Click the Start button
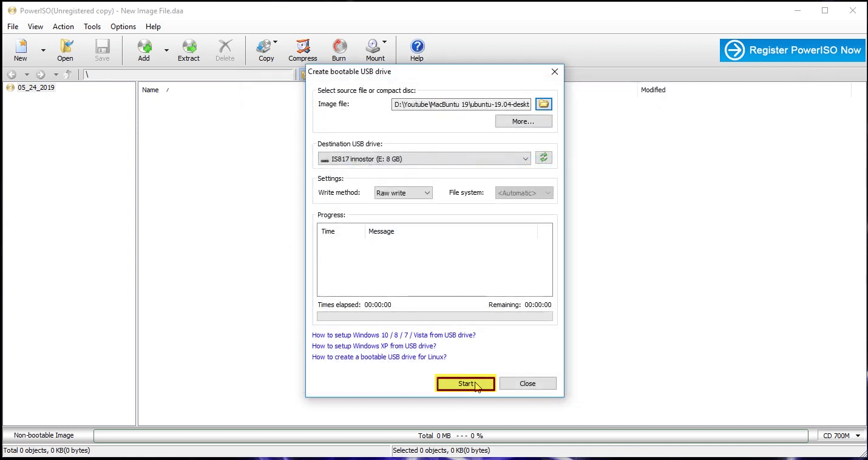 pyautogui.click(x=466, y=384)
